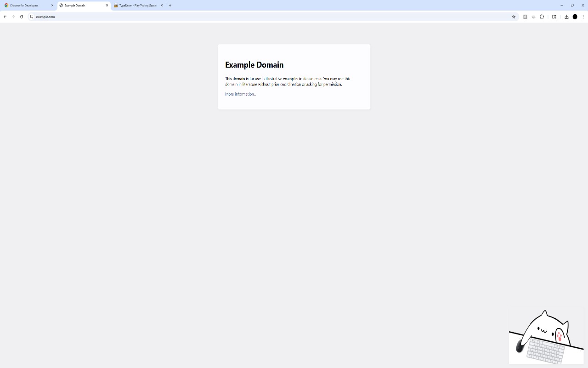Close the Chrome window
Screen dimensions: 588x368
(x=582, y=6)
